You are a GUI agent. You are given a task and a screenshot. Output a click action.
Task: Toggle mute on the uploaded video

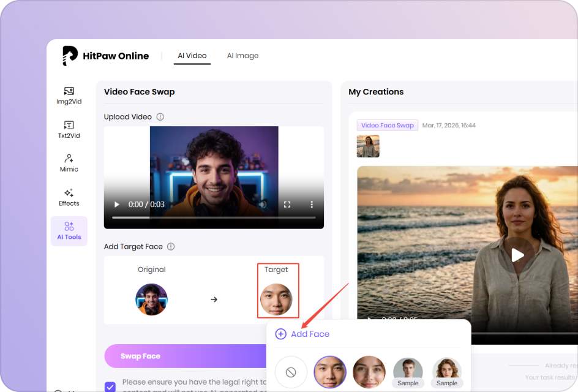point(263,205)
